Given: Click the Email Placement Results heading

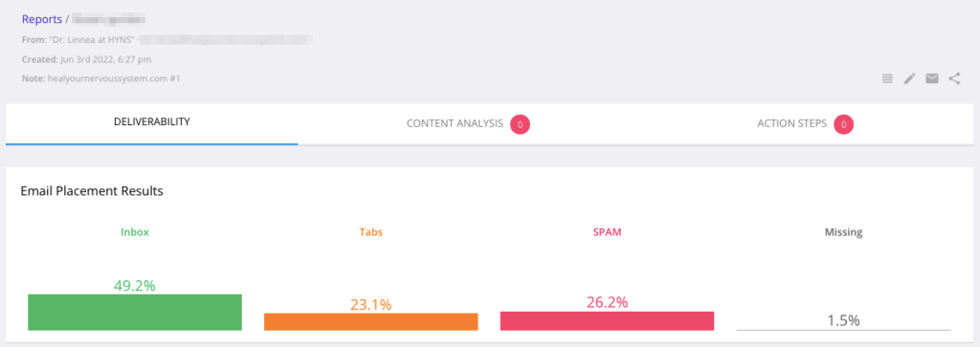Looking at the screenshot, I should coord(92,191).
